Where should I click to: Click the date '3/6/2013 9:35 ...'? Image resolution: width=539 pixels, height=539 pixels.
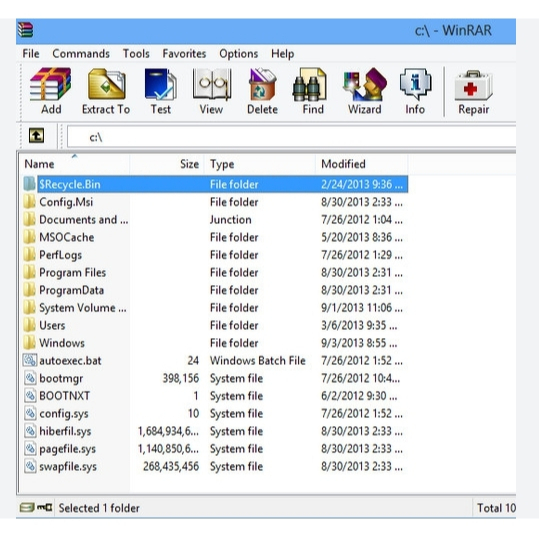click(x=359, y=325)
